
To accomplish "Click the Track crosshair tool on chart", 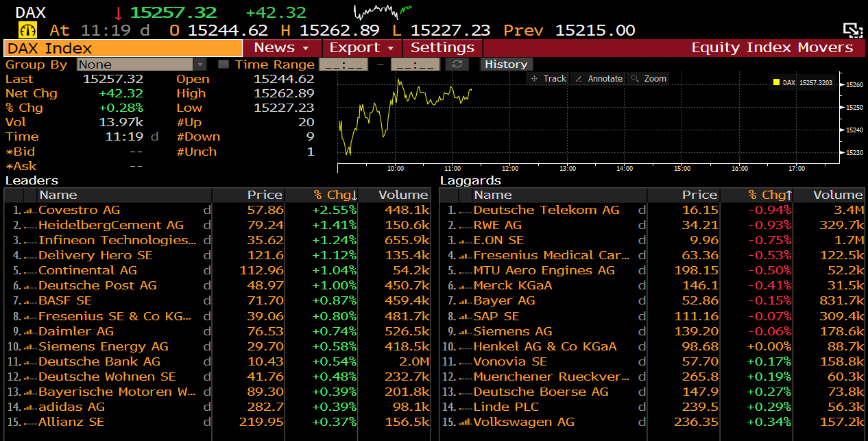I will coord(548,79).
